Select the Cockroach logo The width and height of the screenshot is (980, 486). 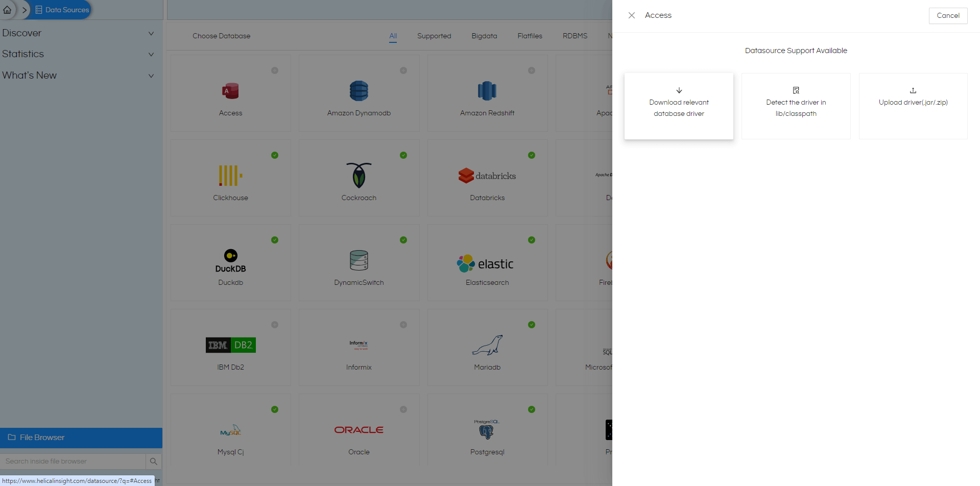coord(359,175)
